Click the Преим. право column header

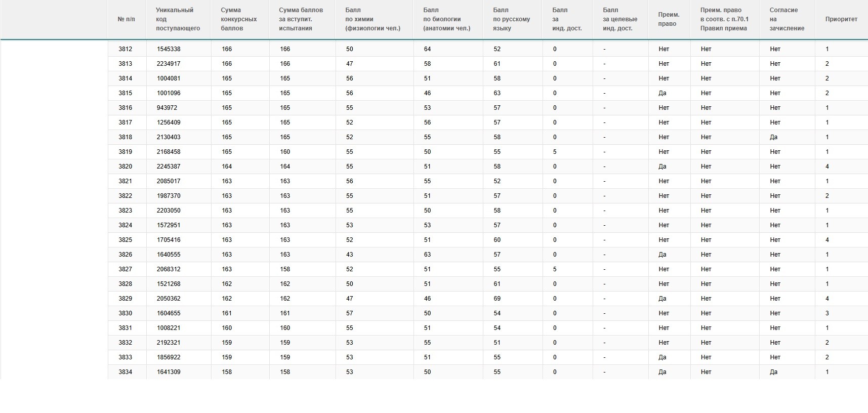pos(669,19)
